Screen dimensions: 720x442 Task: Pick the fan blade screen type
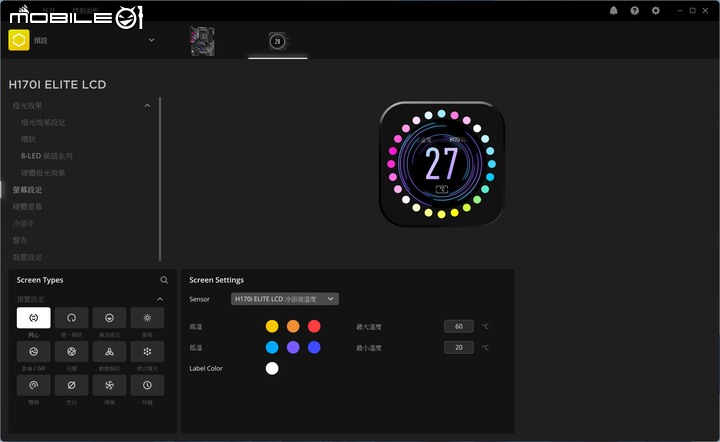pyautogui.click(x=109, y=385)
